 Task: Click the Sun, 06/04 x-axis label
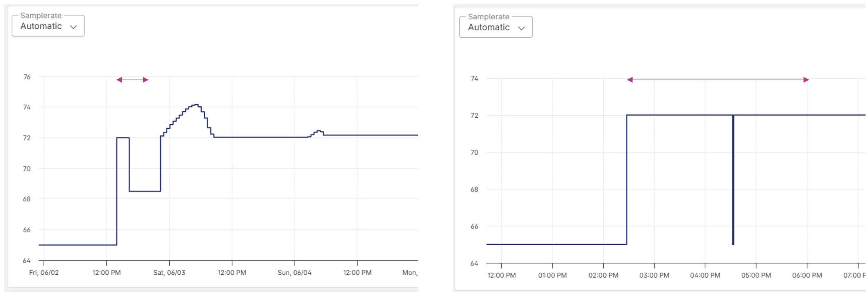pos(294,273)
